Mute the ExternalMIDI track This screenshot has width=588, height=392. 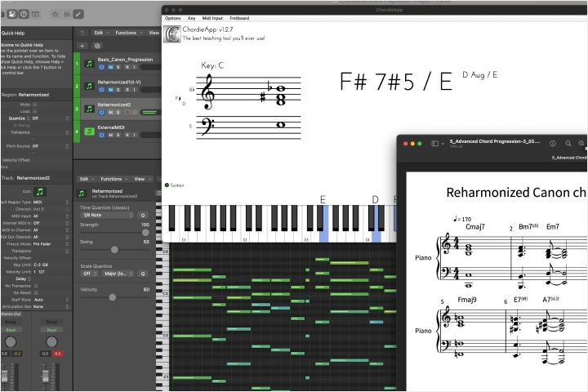pyautogui.click(x=110, y=135)
